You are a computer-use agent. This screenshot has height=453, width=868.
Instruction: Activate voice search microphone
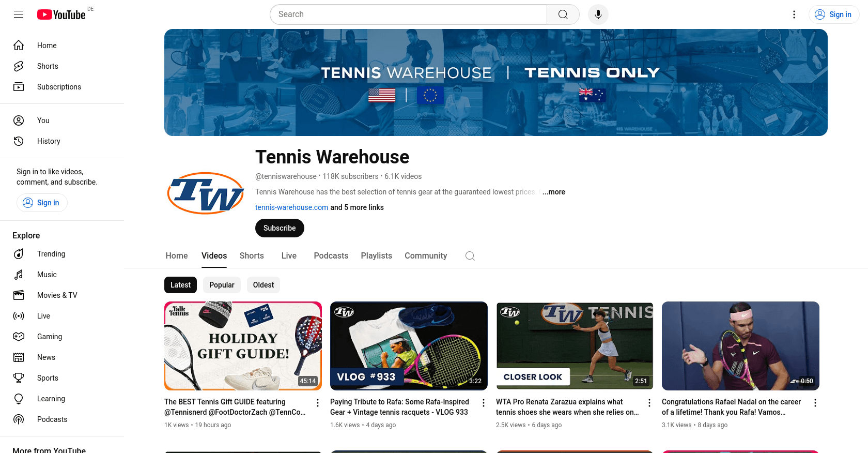pos(598,14)
